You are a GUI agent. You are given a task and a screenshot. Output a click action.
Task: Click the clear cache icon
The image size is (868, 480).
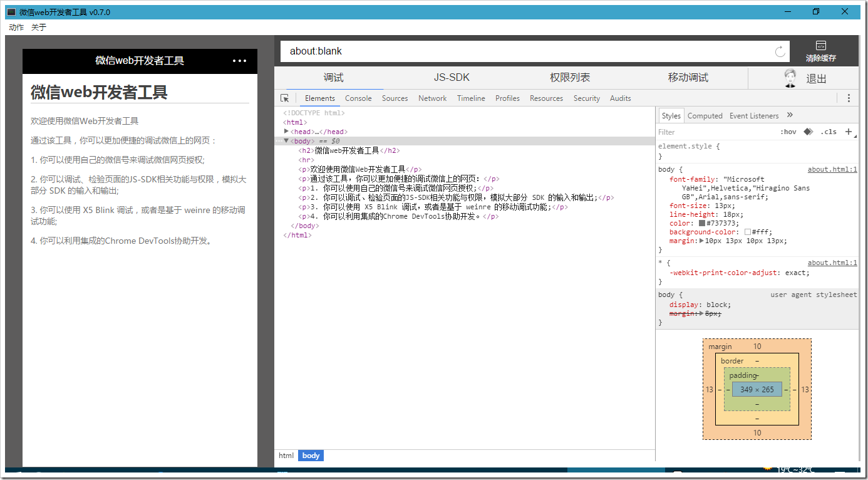tap(821, 46)
